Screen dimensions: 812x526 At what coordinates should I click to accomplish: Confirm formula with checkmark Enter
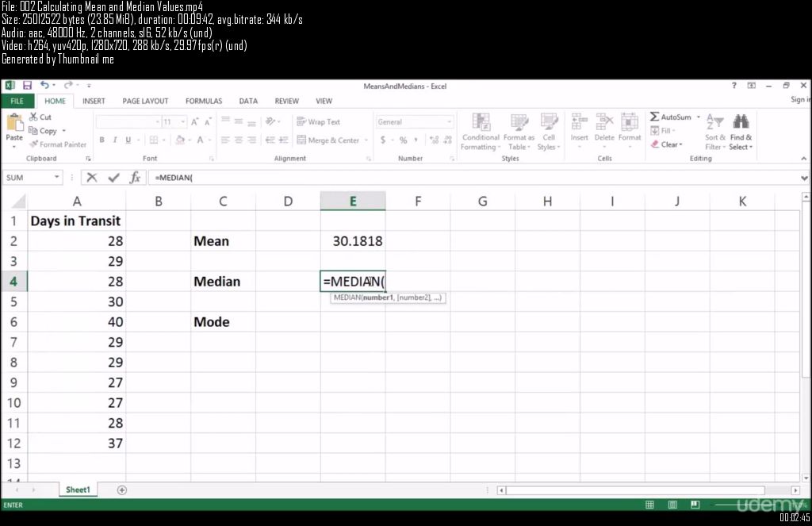pos(113,177)
